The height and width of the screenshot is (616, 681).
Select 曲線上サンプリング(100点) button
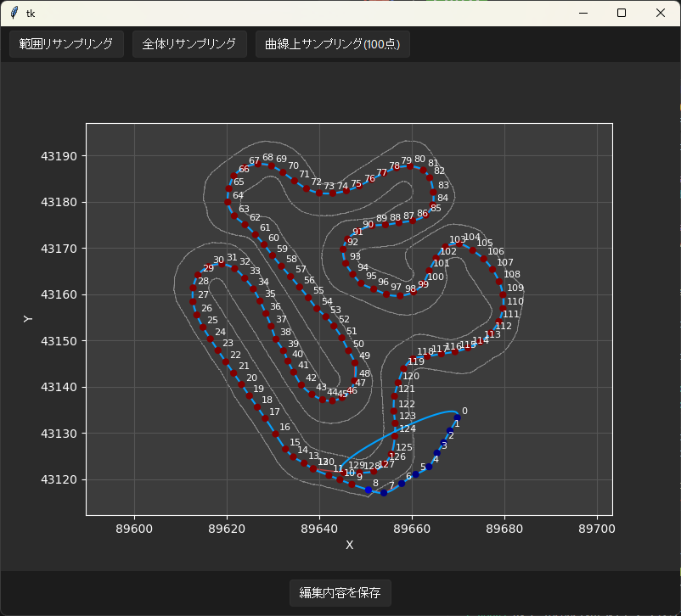[333, 44]
